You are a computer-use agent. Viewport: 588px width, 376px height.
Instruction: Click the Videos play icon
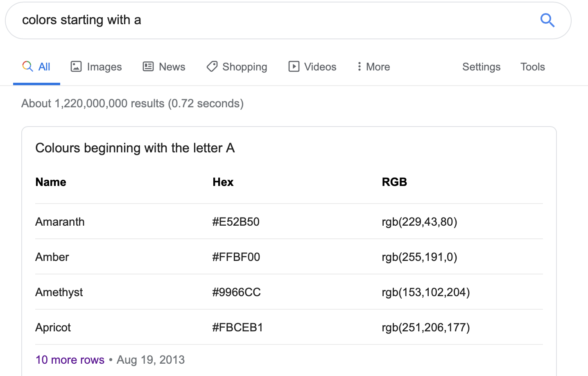pyautogui.click(x=294, y=66)
